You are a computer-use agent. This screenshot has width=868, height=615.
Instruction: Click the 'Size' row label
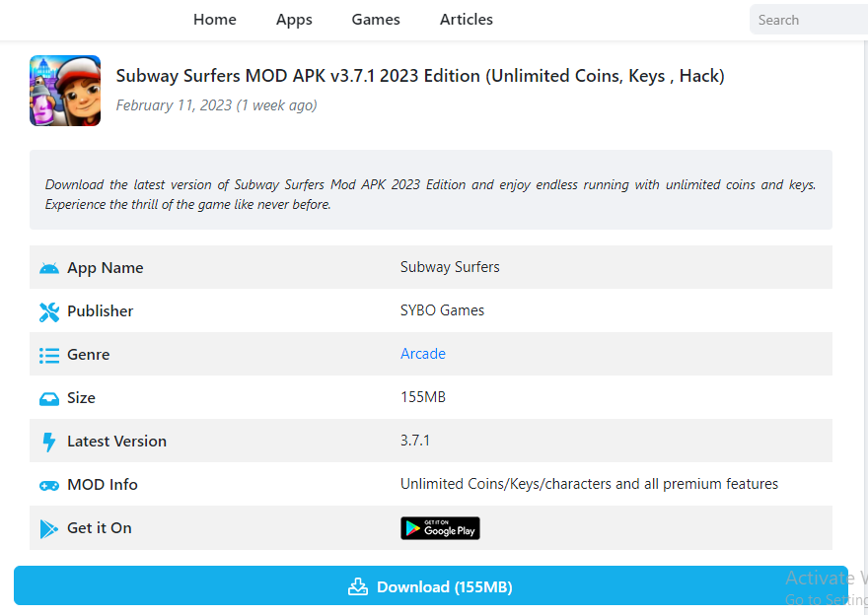pyautogui.click(x=81, y=397)
